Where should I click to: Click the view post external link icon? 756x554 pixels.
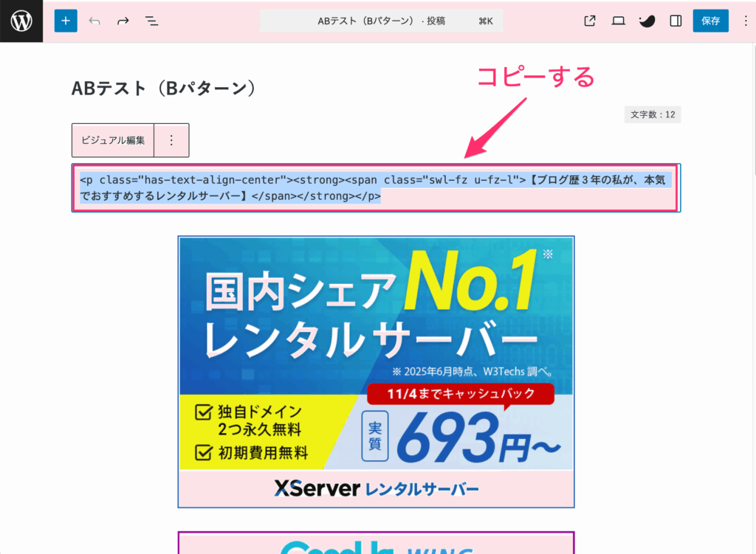point(589,21)
